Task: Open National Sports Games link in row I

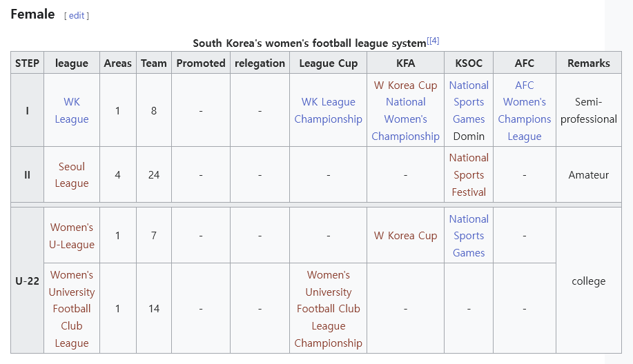Action: 469,102
